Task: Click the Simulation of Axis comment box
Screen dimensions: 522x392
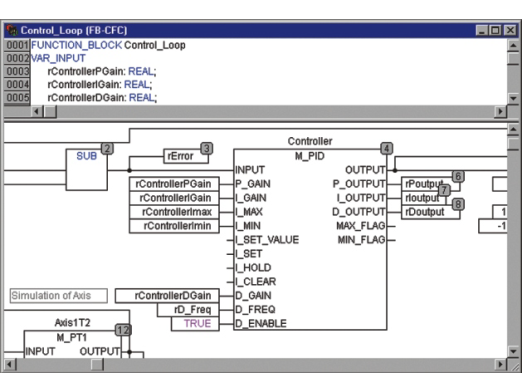Action: (59, 296)
